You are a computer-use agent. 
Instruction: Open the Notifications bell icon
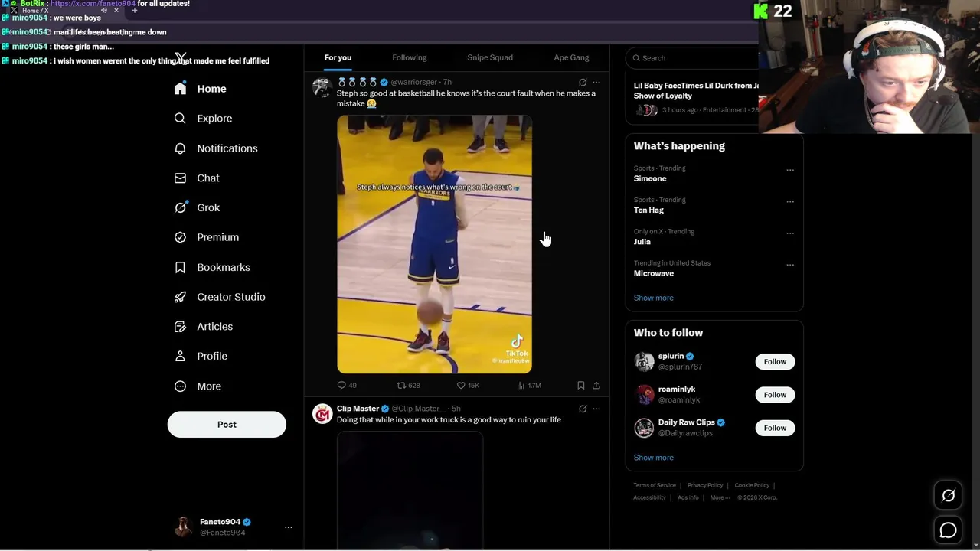[180, 148]
